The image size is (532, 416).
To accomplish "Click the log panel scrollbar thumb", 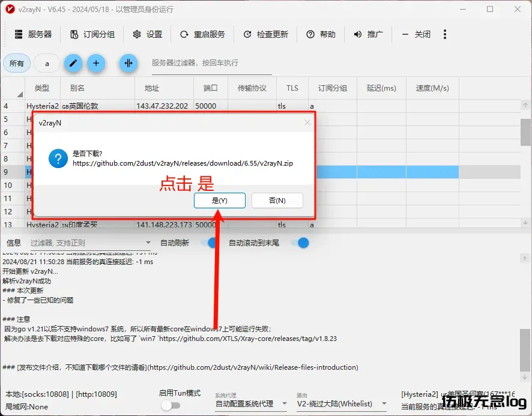I will (x=525, y=350).
